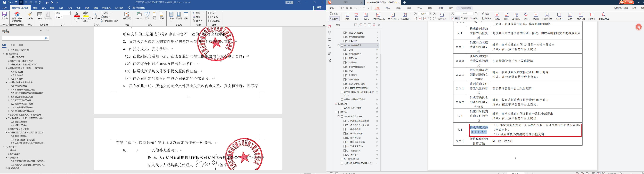Start 幻灯片 slideshow mode
The height and width of the screenshot is (174, 644).
(x=536, y=16)
